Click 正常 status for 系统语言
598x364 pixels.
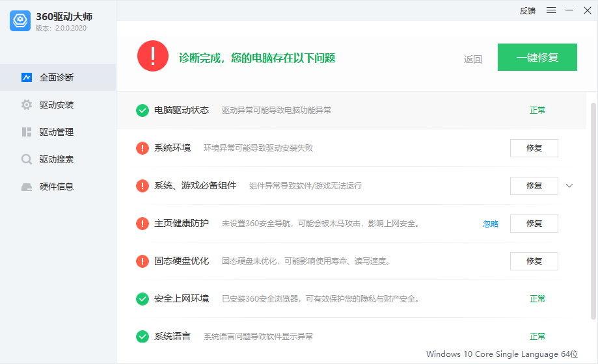tap(537, 336)
